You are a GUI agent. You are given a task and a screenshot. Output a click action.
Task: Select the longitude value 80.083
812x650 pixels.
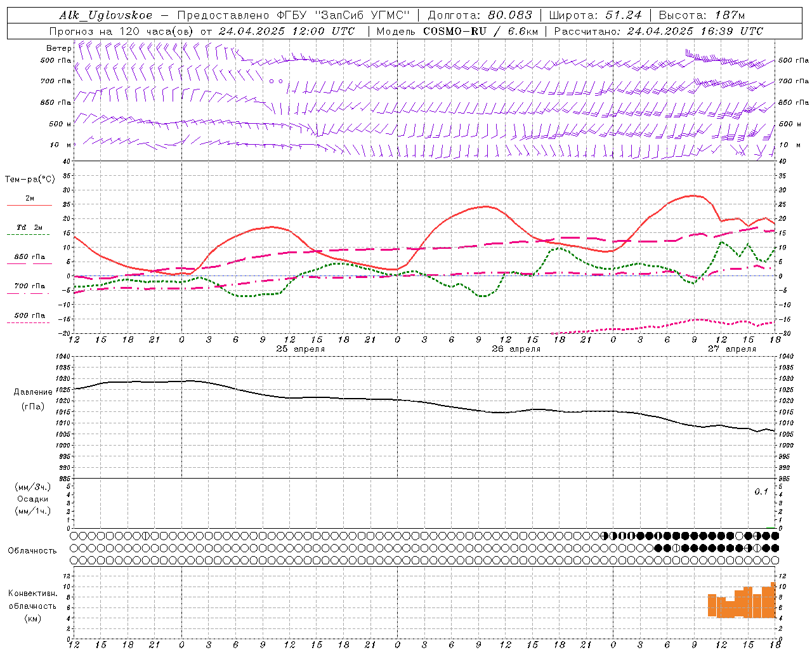pos(510,15)
